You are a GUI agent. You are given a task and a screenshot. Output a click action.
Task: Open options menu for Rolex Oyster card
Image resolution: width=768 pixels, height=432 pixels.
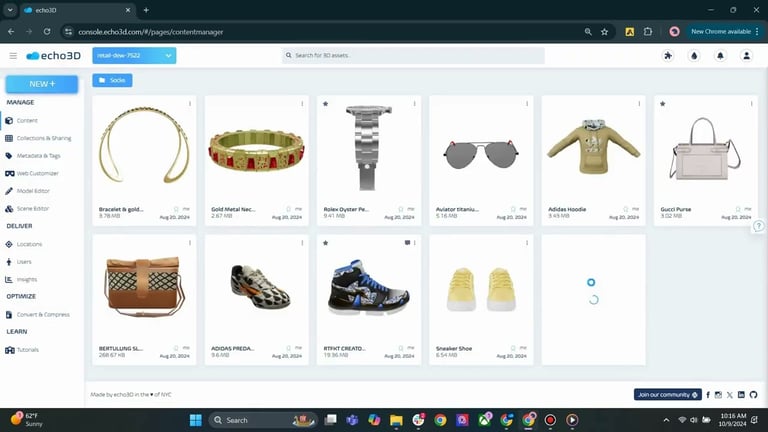[x=414, y=104]
